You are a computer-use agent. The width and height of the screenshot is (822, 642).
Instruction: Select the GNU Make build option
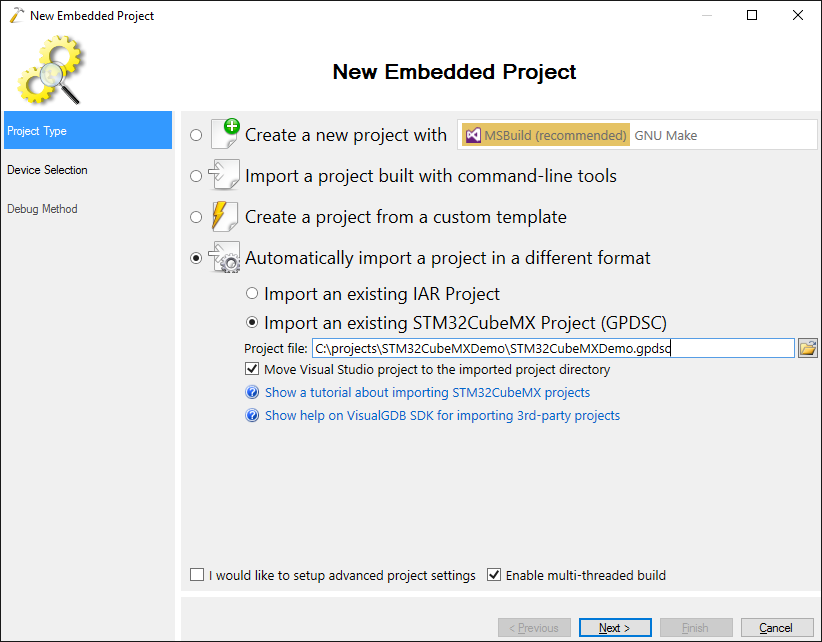point(665,135)
